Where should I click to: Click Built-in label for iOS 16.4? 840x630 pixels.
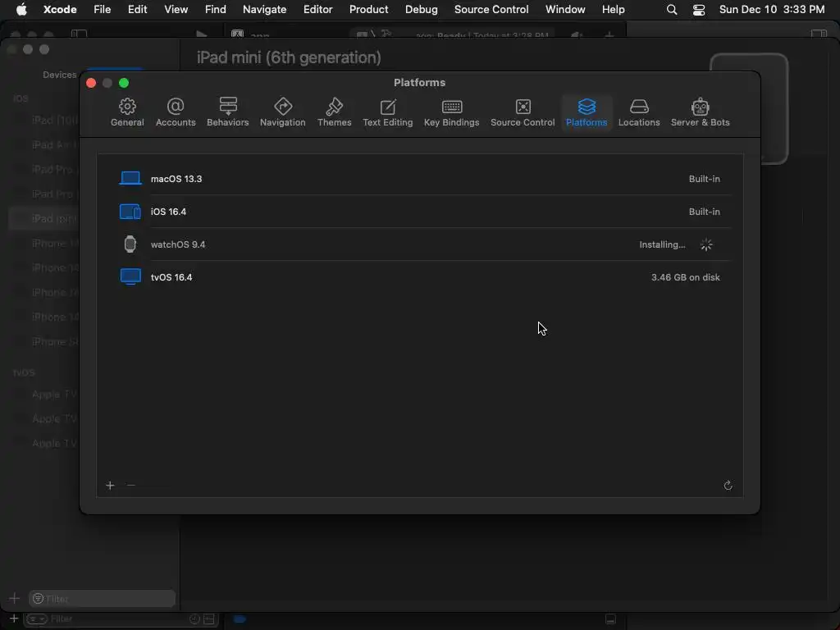[x=704, y=212]
